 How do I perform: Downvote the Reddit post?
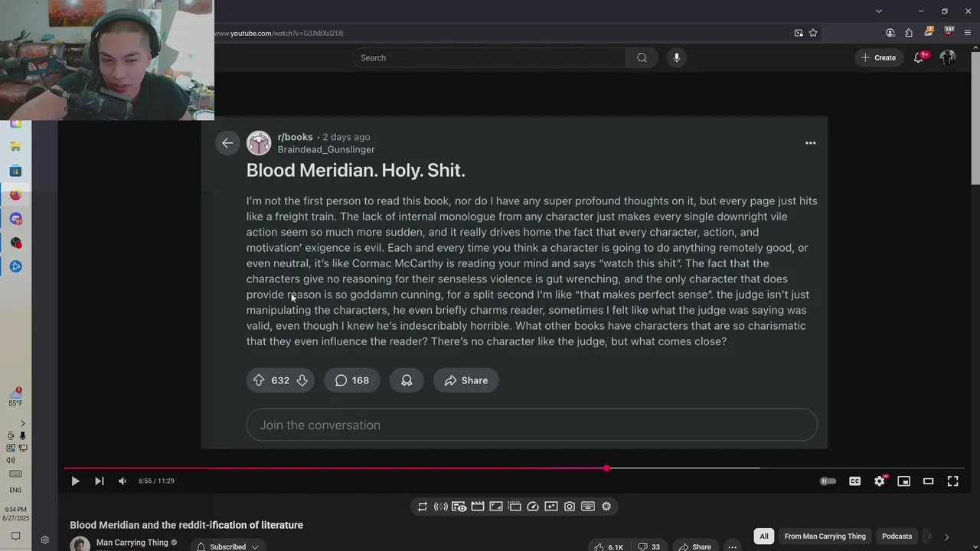tap(302, 380)
